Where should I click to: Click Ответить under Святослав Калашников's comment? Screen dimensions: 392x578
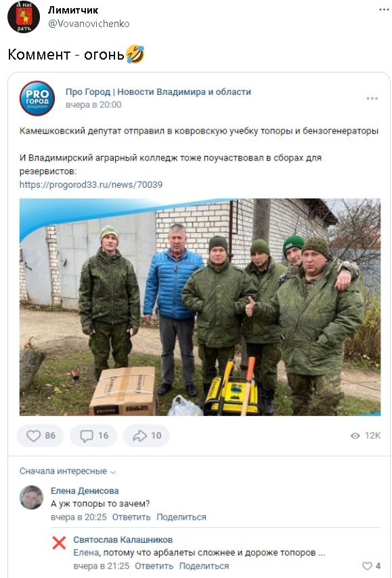(154, 566)
